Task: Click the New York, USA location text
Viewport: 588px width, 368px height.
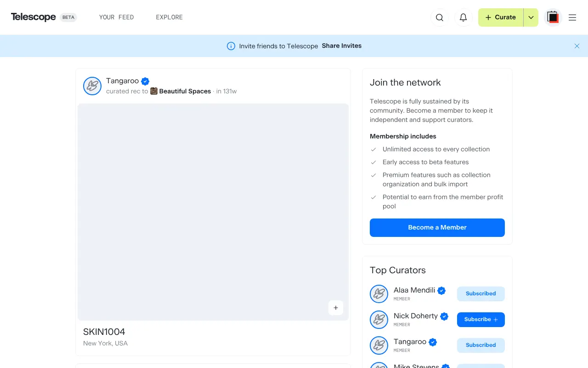Action: click(106, 343)
